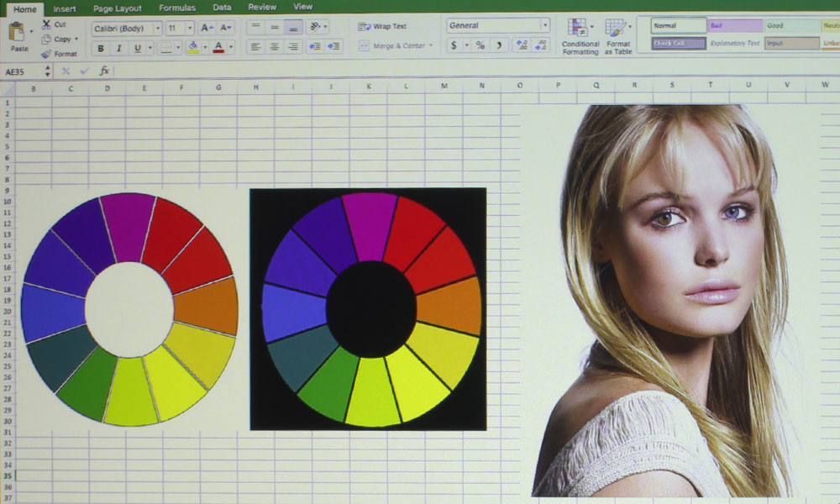
Task: Open the Calibri (Body) font dropdown
Action: pyautogui.click(x=157, y=29)
